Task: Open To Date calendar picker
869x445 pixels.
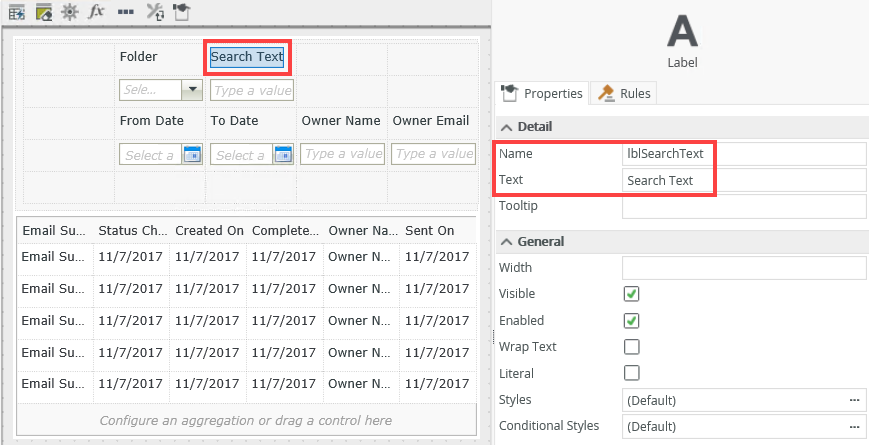Action: pos(283,155)
